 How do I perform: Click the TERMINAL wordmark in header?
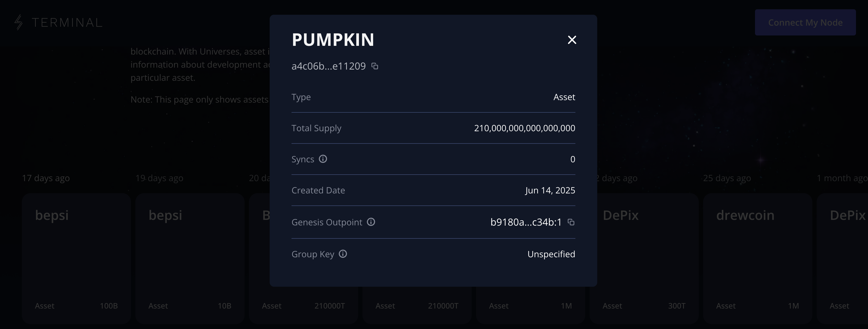[67, 23]
